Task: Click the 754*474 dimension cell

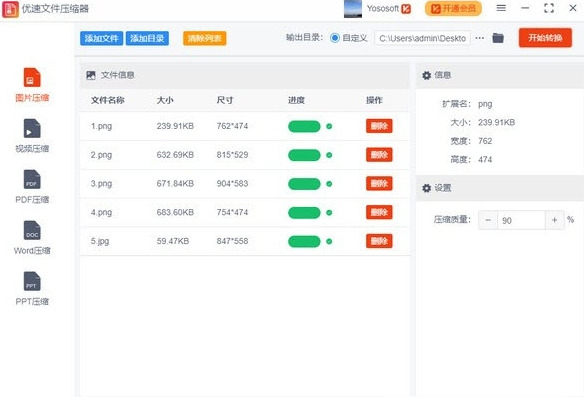Action: click(x=232, y=212)
